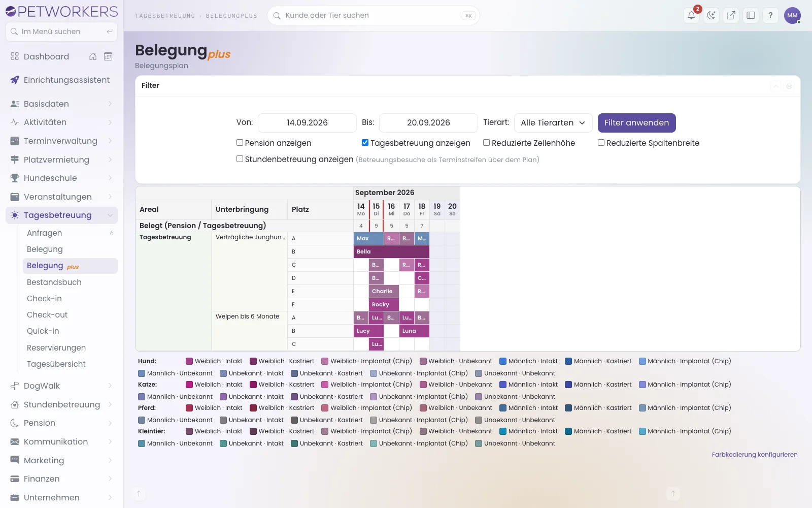Enable Reduzierte Spaltenbreite checkbox
Image resolution: width=812 pixels, height=508 pixels.
[601, 143]
